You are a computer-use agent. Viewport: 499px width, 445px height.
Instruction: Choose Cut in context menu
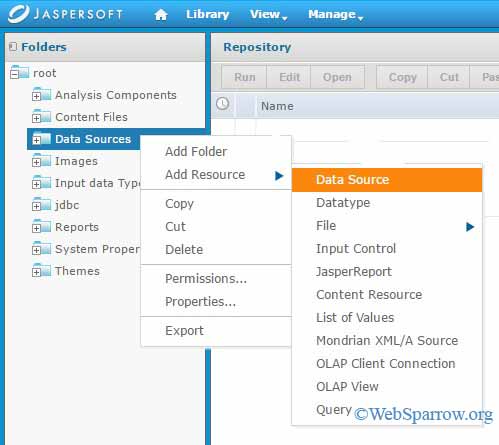(216, 226)
